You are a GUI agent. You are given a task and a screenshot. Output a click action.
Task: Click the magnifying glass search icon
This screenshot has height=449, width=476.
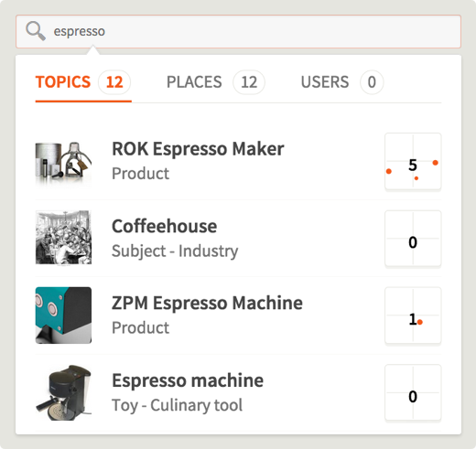tap(36, 31)
